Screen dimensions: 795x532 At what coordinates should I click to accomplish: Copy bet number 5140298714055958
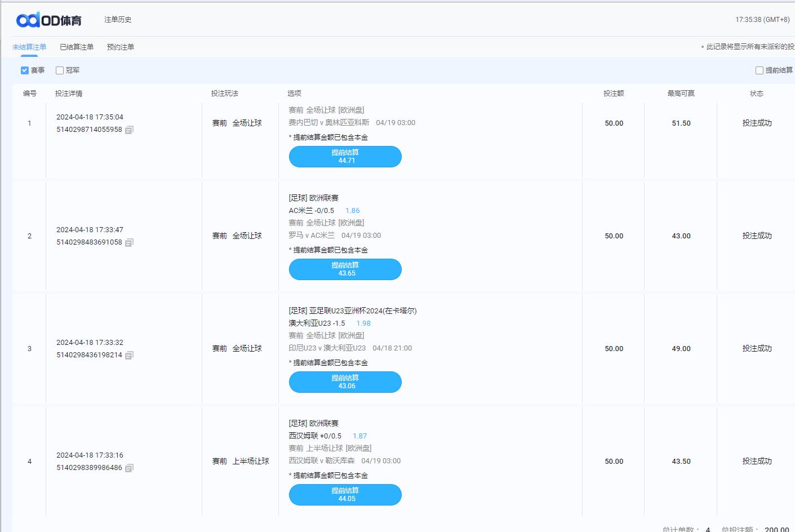(129, 130)
